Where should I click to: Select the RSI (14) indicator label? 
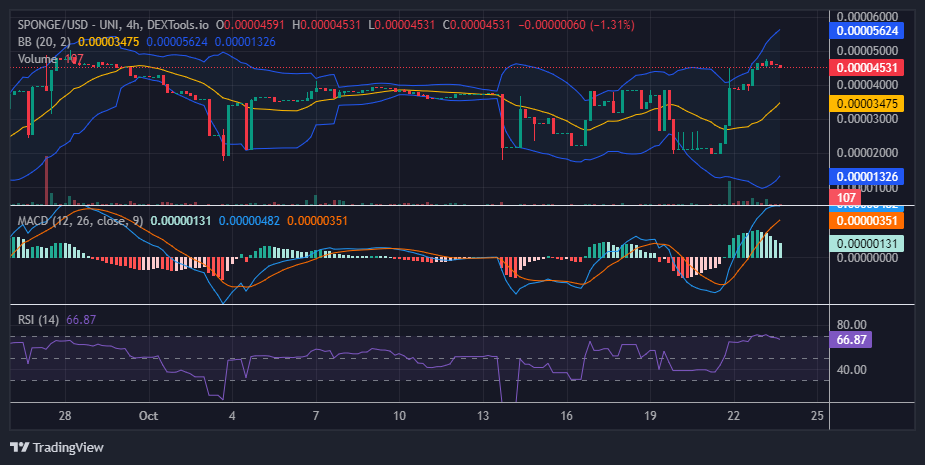pyautogui.click(x=38, y=320)
